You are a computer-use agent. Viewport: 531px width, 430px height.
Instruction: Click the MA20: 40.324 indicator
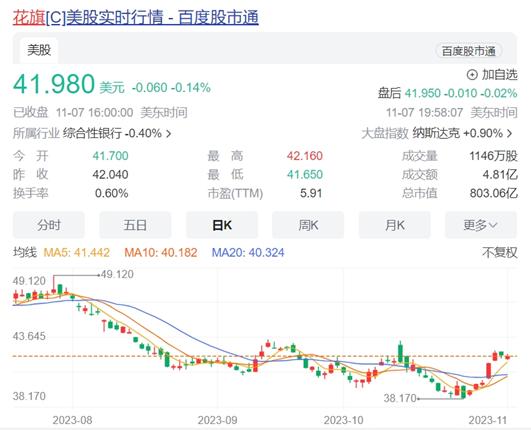248,253
